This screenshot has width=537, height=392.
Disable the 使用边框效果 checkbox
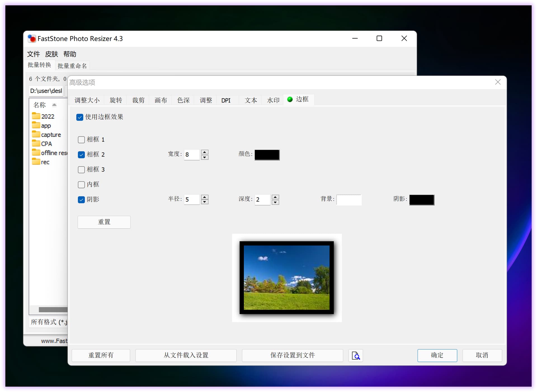coord(80,117)
